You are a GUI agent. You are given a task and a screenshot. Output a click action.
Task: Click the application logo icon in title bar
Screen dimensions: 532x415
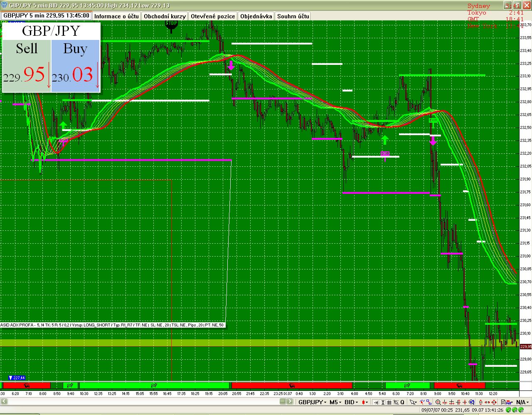click(4, 5)
